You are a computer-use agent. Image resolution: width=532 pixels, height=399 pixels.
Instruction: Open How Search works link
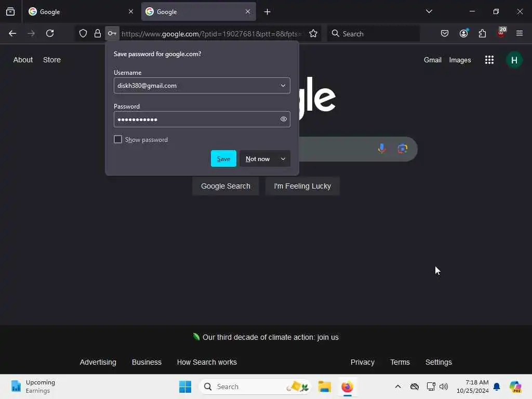tap(207, 362)
